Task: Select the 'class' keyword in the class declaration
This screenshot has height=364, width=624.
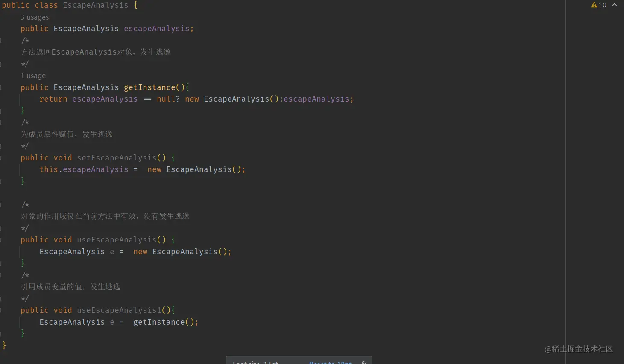Action: (46, 5)
